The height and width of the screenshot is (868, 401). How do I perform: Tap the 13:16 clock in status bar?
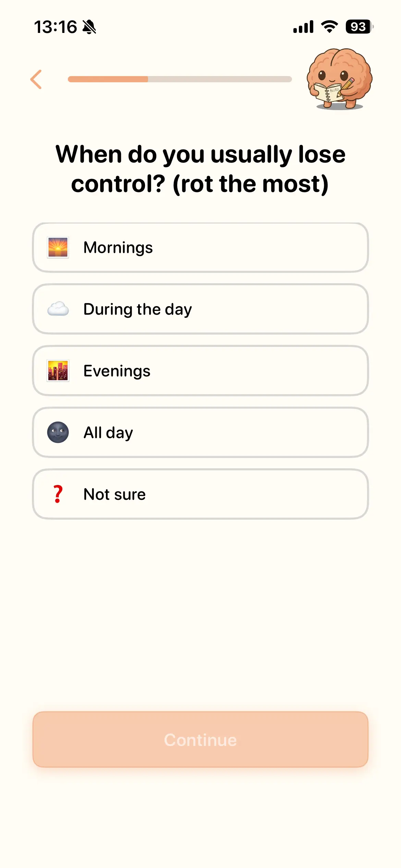pyautogui.click(x=56, y=27)
